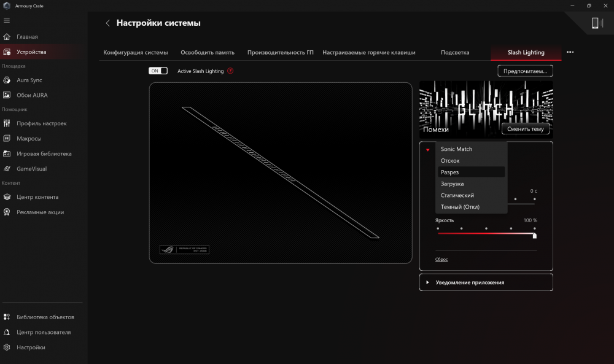Image resolution: width=614 pixels, height=364 pixels.
Task: Click the Яркость brightness slider
Action: click(486, 233)
